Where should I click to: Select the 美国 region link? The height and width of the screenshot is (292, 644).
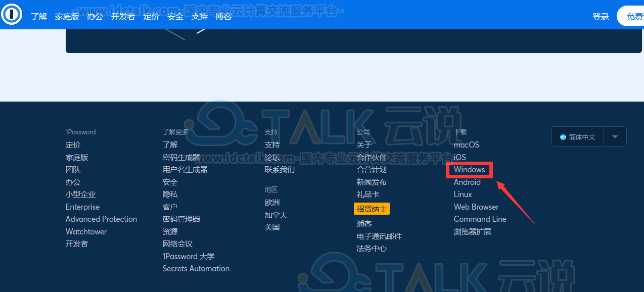(272, 227)
